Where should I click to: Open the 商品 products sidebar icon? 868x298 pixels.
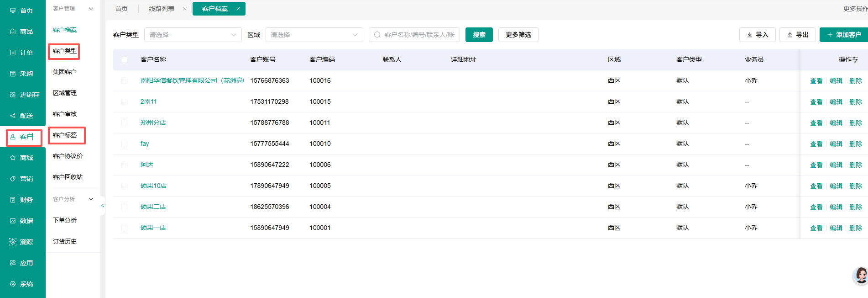[x=13, y=32]
